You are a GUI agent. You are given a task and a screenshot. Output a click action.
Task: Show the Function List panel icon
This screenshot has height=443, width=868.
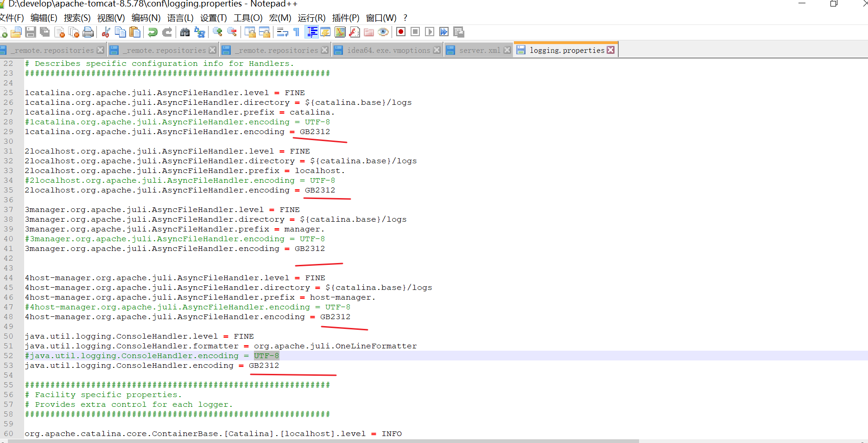[355, 32]
